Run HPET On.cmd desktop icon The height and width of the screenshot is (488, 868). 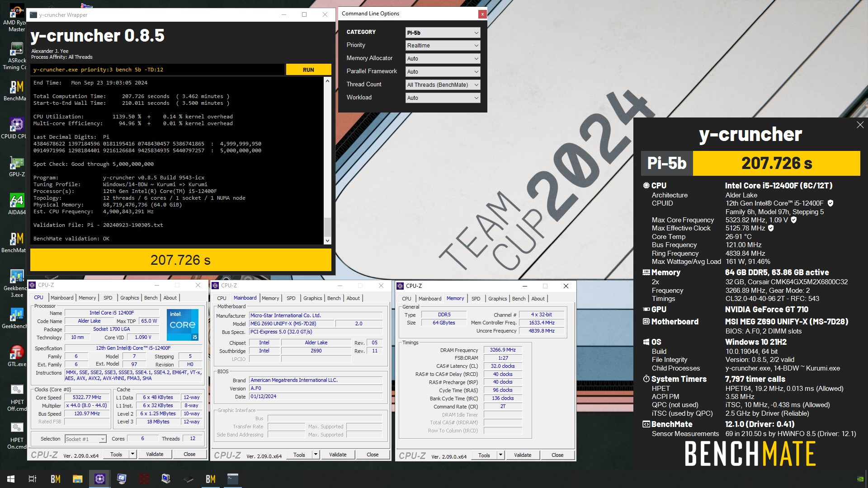point(16,436)
